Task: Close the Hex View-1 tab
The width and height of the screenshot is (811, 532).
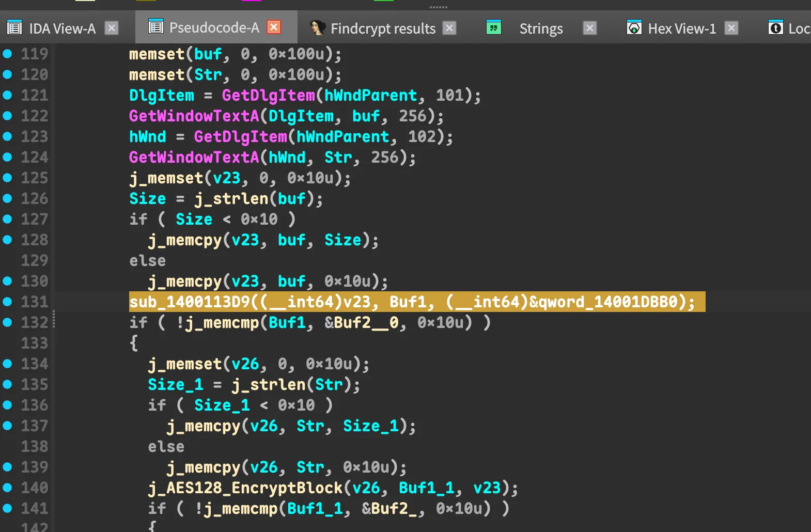Action: click(731, 28)
